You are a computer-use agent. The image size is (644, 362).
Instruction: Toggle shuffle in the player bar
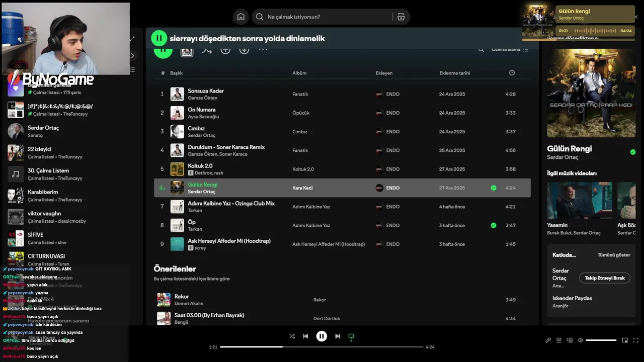point(292,336)
